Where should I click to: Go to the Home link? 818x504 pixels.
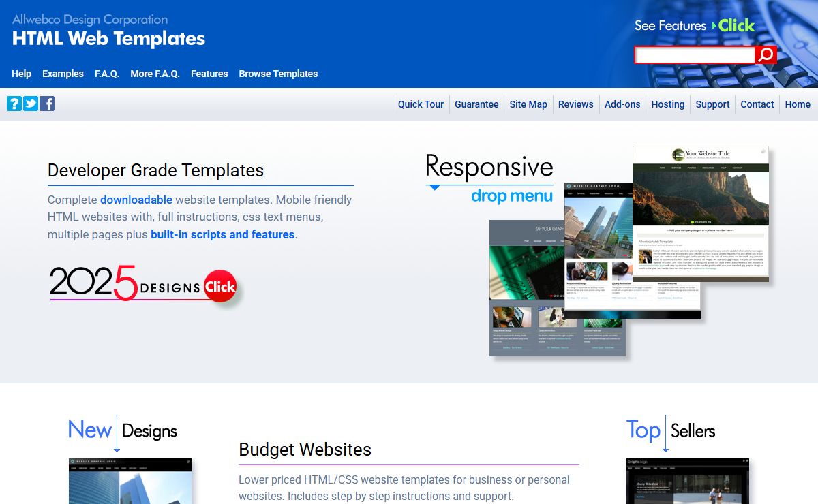tap(798, 104)
